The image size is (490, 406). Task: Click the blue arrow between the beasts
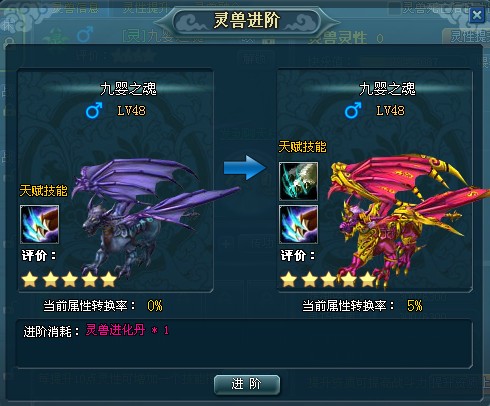(245, 168)
